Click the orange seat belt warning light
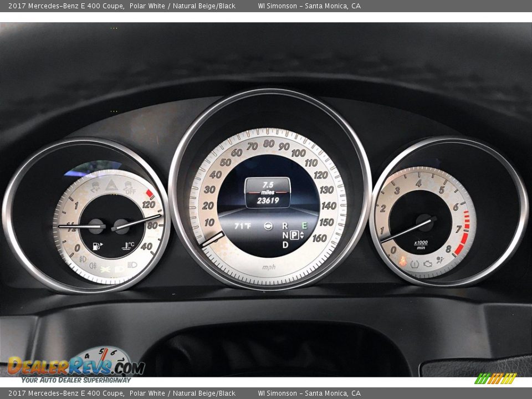The image size is (532, 399). 402,261
